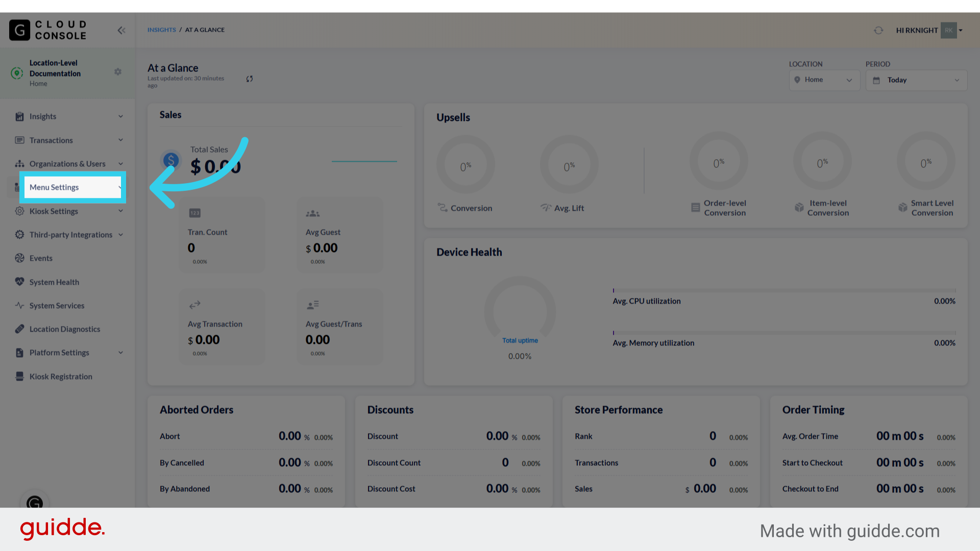This screenshot has width=980, height=551.
Task: Open the Location dropdown showing Home
Action: point(824,80)
